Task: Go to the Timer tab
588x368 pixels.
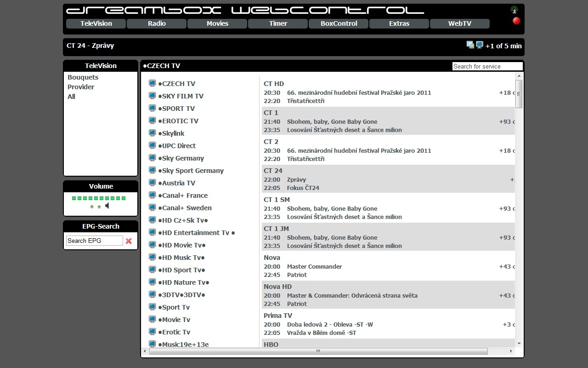Action: pyautogui.click(x=278, y=23)
